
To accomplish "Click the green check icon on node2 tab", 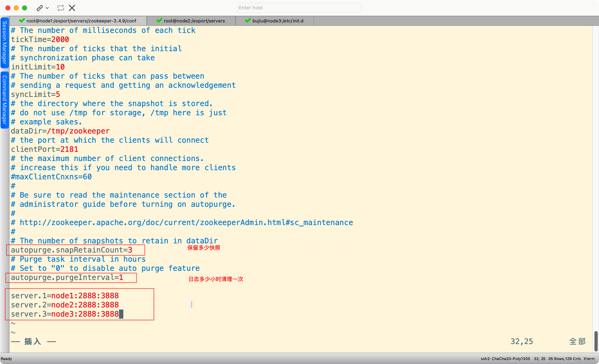I will 159,21.
